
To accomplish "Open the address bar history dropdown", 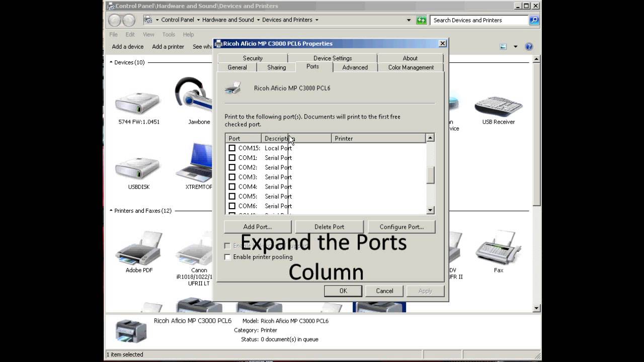I will click(409, 20).
